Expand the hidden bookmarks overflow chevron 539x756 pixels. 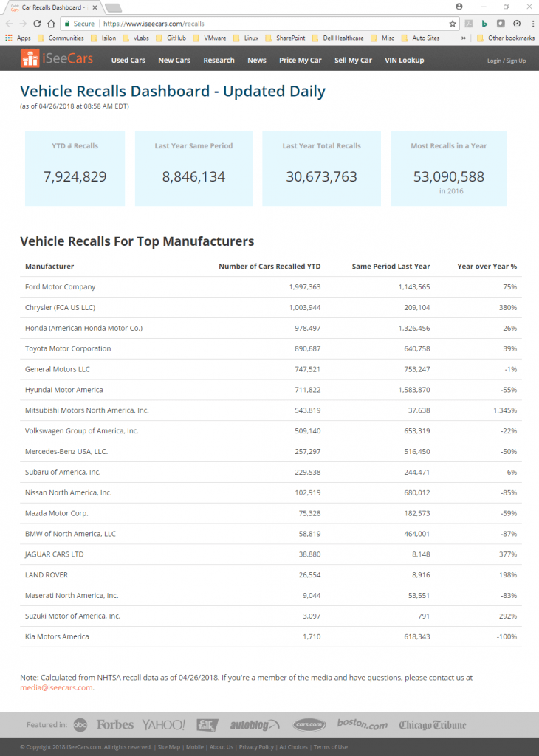(463, 38)
